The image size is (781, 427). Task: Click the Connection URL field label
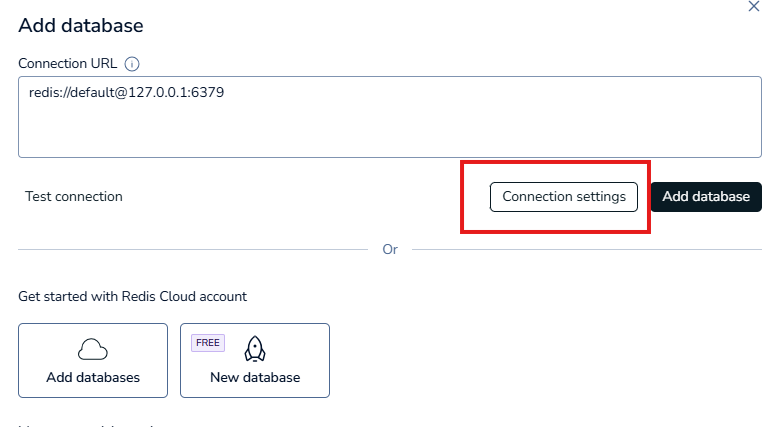click(x=68, y=63)
